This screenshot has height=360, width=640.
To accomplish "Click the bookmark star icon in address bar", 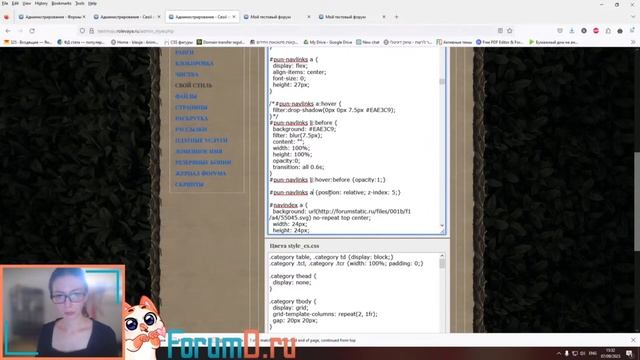I will [x=510, y=31].
